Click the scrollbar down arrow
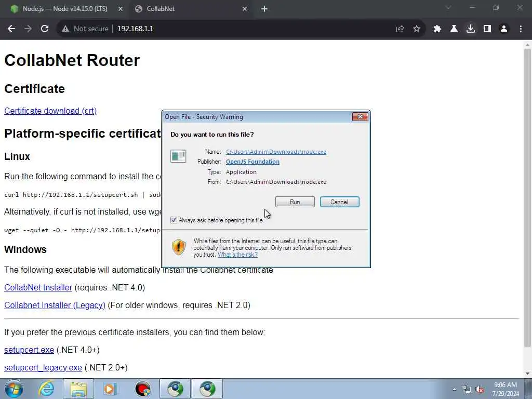532x399 pixels. pos(527,374)
